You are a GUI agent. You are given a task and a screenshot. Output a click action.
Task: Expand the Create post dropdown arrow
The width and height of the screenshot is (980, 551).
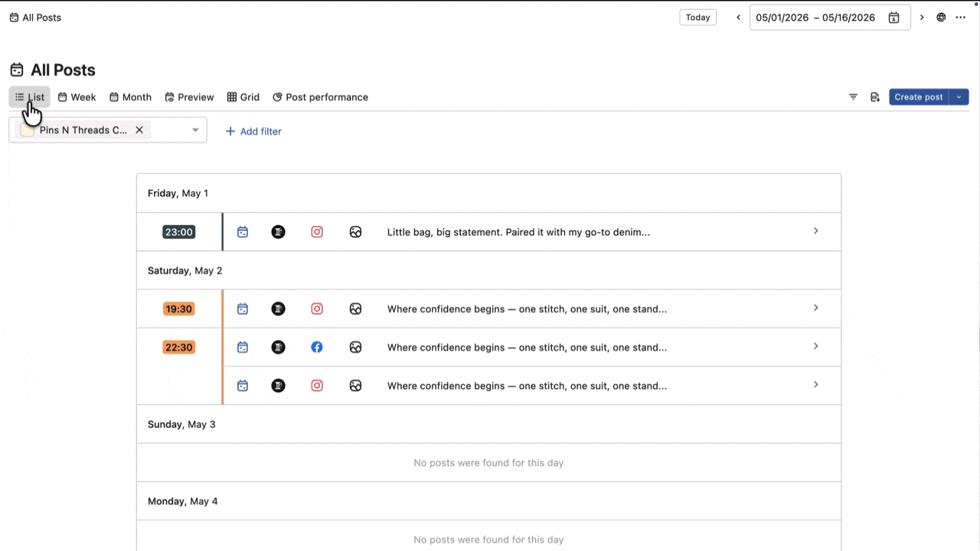point(959,97)
